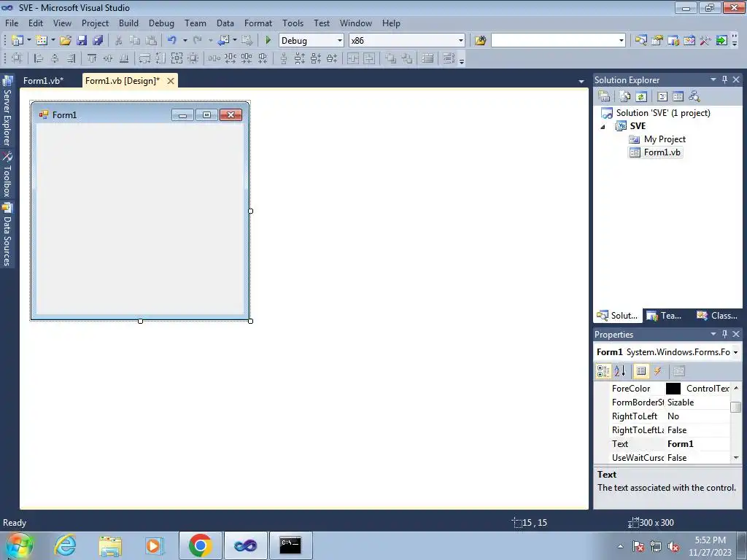
Task: Click the Add New Item toolbar icon
Action: pos(42,41)
